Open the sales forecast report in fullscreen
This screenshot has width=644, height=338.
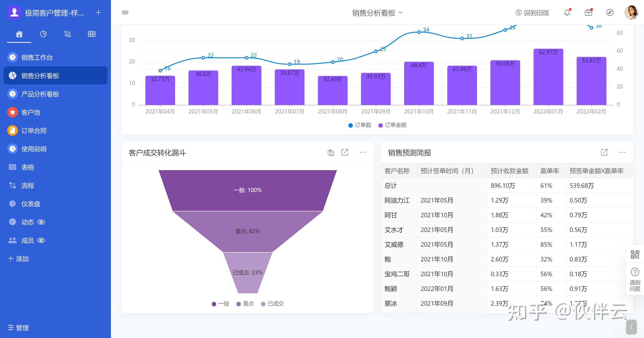(x=604, y=152)
